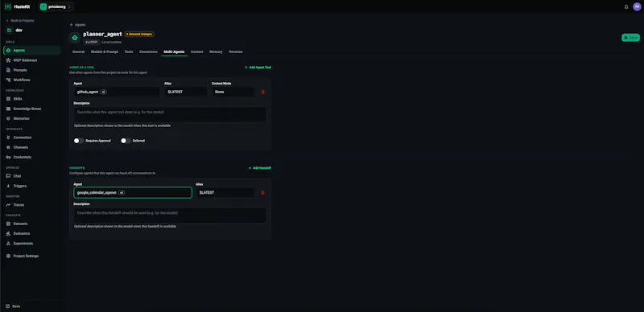This screenshot has width=644, height=312.
Task: Focus the handoff Description field
Action: (170, 216)
